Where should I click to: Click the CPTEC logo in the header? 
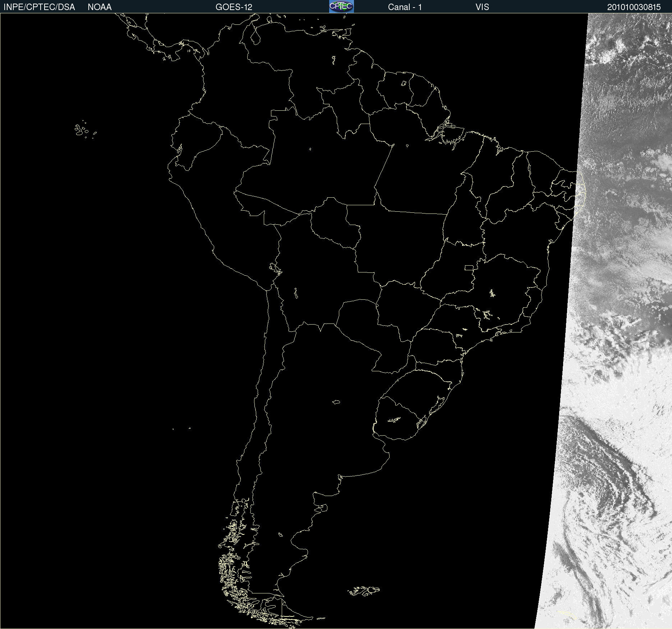tap(341, 6)
